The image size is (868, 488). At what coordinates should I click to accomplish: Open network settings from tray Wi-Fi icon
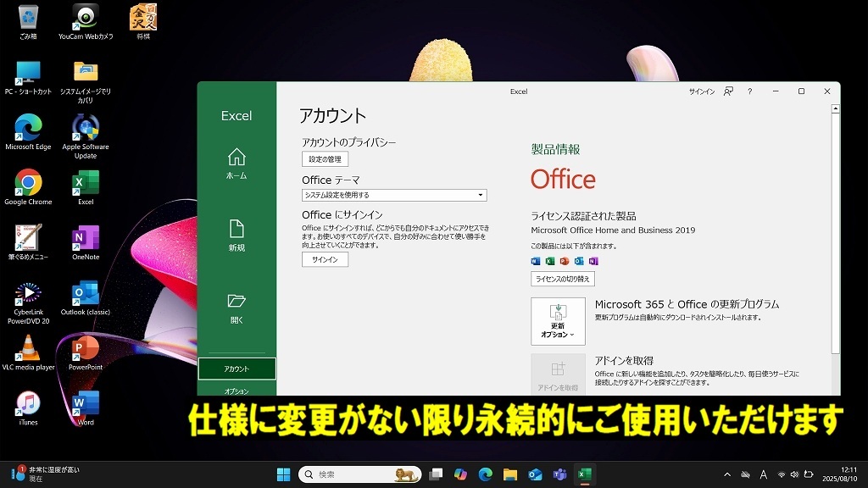point(781,474)
